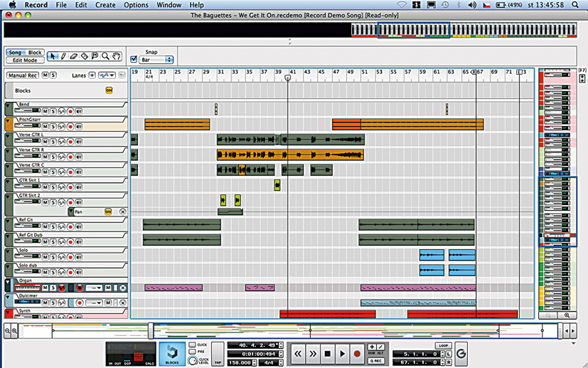Solo the PitchGitarr track
Screen dimensions: 588x368
point(53,126)
